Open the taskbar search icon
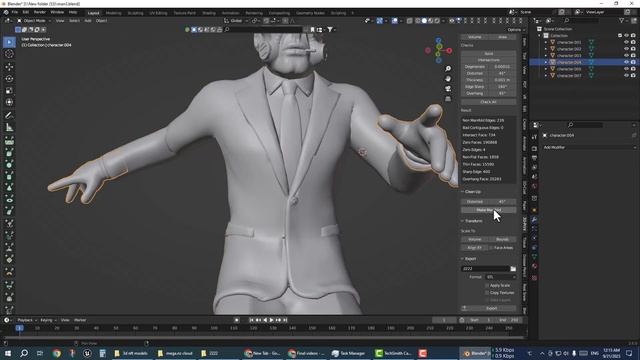Screen dimensions: 640x360 pyautogui.click(x=24, y=353)
